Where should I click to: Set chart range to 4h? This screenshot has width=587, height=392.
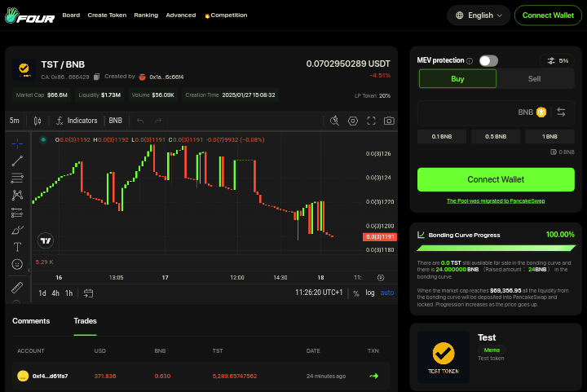pos(55,293)
